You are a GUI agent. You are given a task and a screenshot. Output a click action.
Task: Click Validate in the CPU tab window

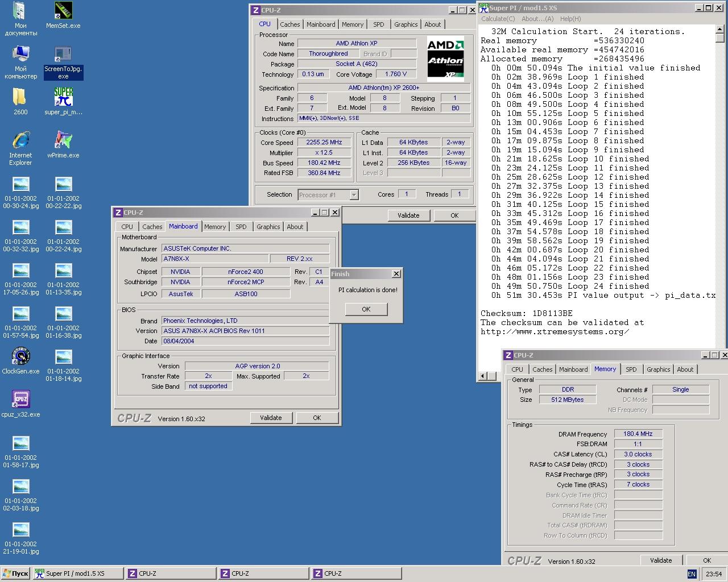point(408,215)
